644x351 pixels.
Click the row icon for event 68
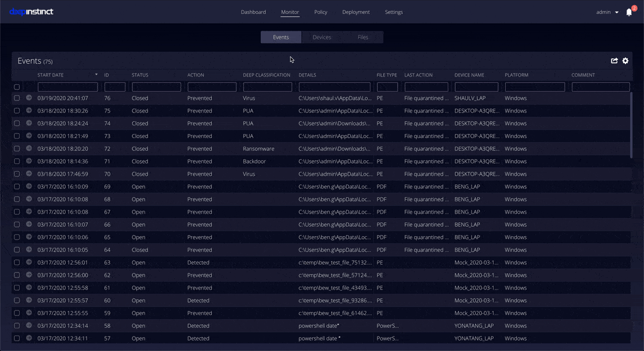(29, 198)
